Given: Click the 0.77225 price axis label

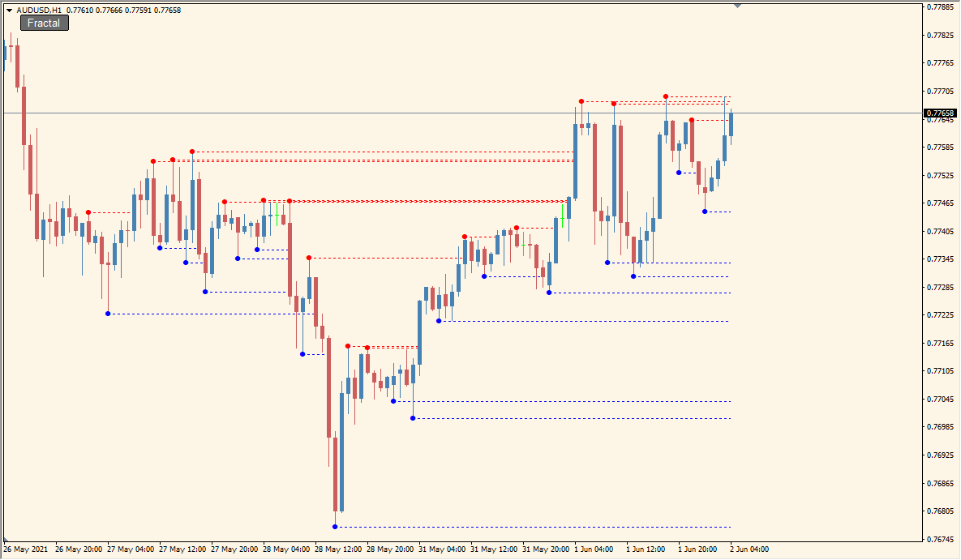Looking at the screenshot, I should coord(940,315).
